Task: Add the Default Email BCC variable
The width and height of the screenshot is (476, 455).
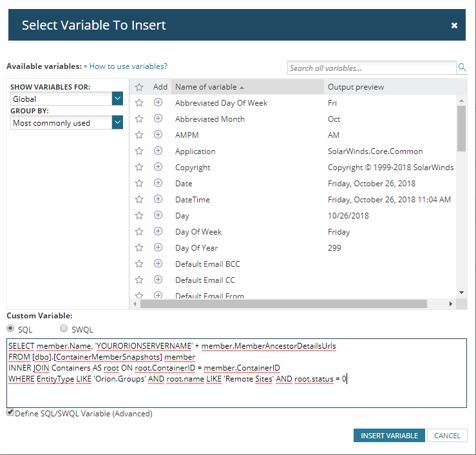Action: (158, 264)
